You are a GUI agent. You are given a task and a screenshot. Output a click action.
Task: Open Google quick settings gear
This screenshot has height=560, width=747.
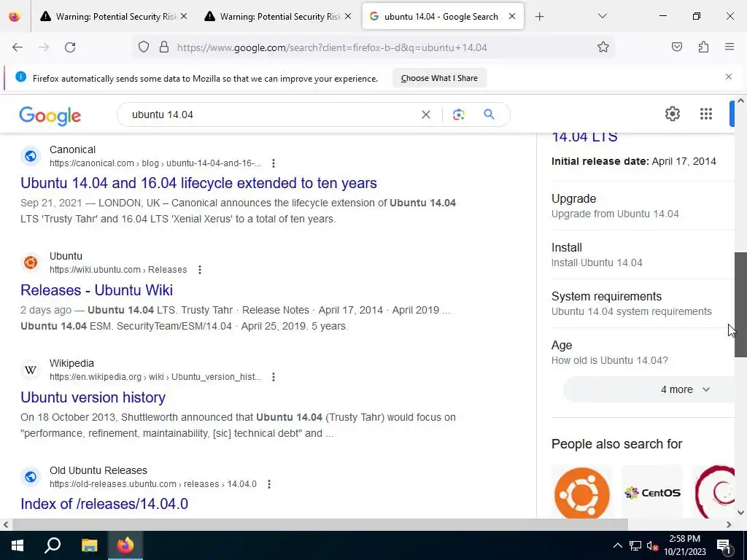tap(672, 114)
